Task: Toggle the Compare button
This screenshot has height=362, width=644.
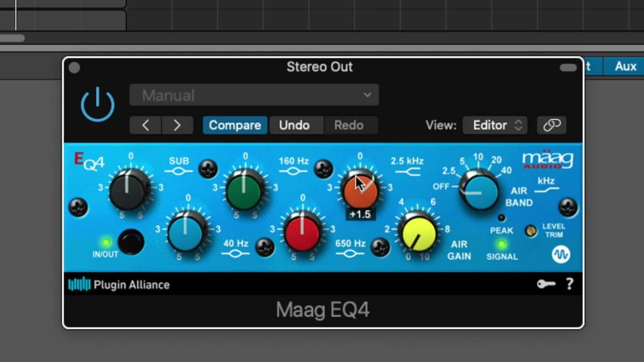Action: [x=235, y=125]
